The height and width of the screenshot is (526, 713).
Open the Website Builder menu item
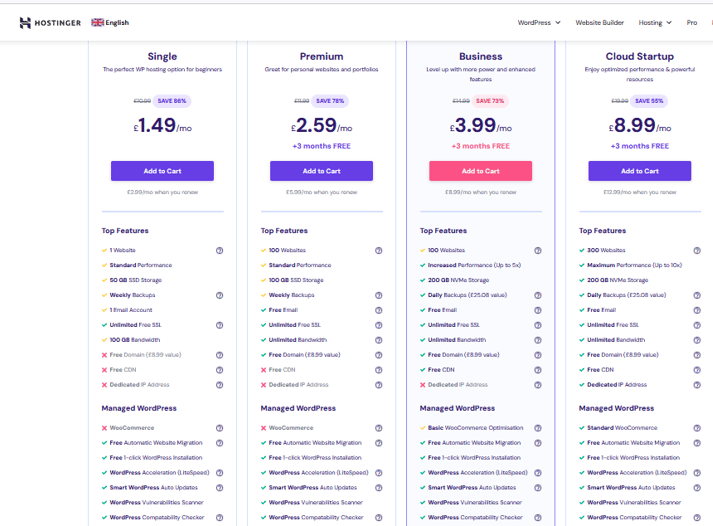(599, 22)
